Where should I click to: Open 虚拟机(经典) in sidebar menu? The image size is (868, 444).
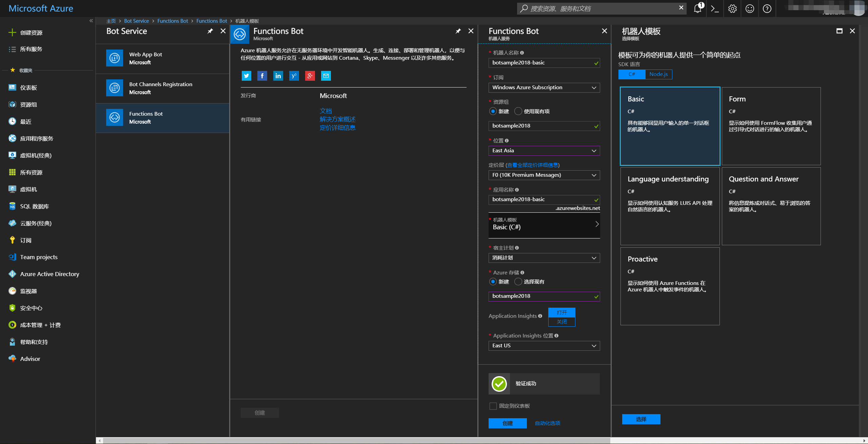(36, 155)
